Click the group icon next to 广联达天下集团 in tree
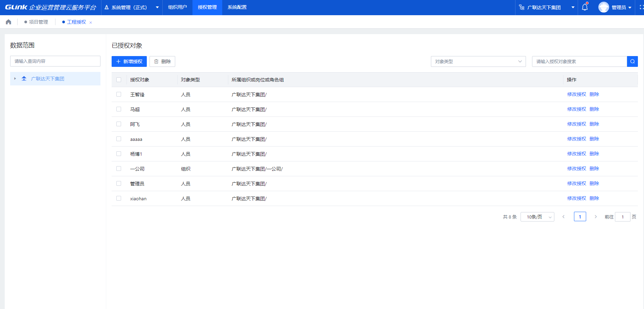644x309 pixels. click(x=24, y=79)
